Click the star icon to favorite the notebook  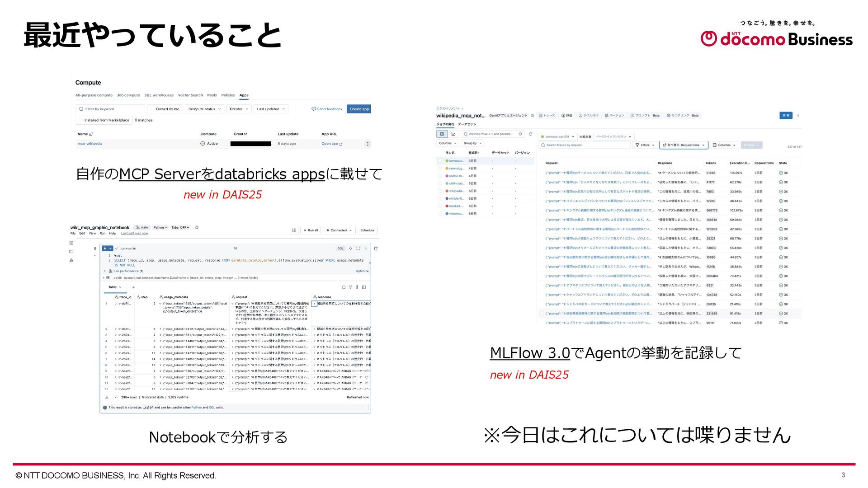tap(197, 227)
